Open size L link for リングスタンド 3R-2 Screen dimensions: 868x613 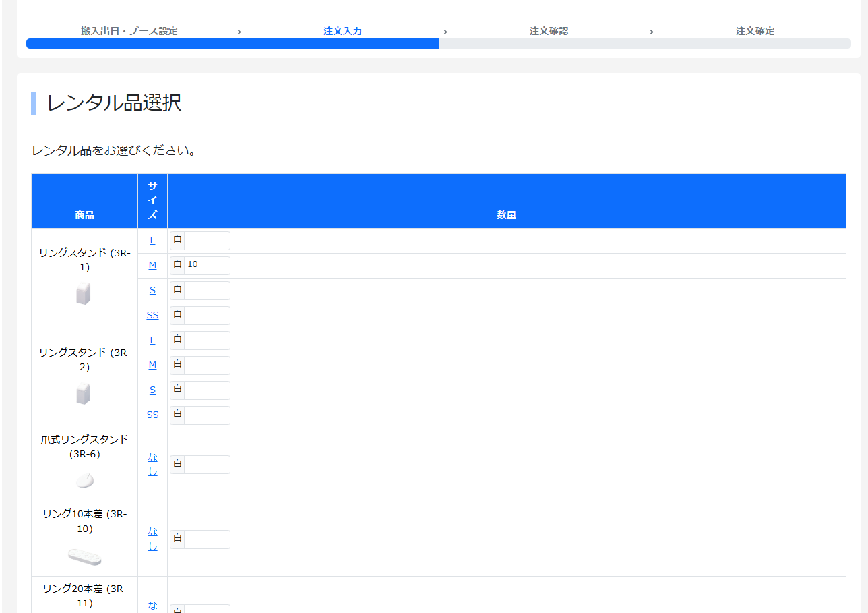[152, 340]
